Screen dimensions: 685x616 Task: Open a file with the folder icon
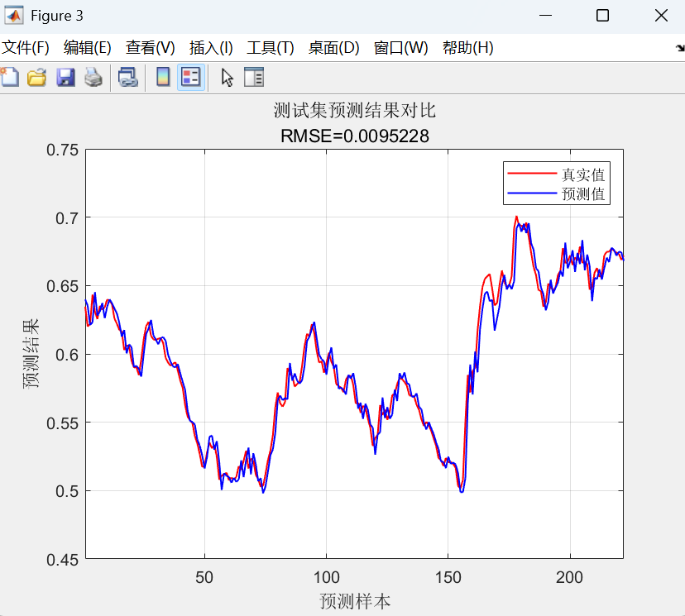pos(36,77)
